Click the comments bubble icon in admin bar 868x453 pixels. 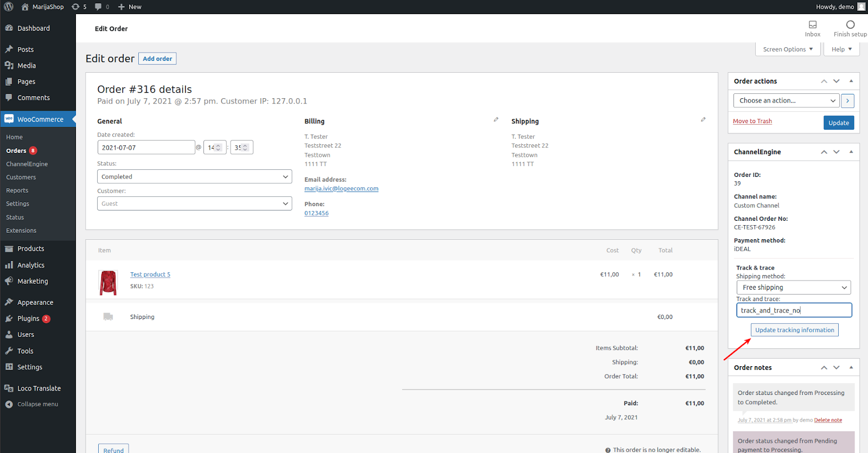tap(98, 7)
